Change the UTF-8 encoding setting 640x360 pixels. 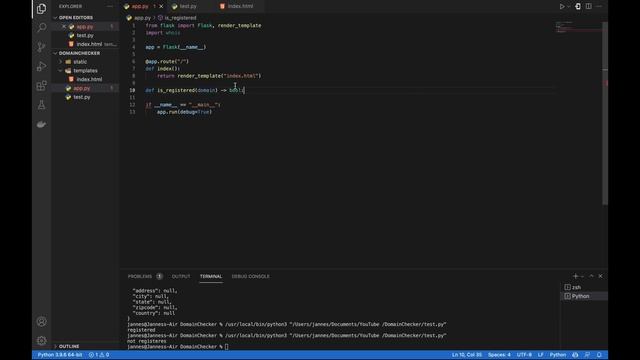click(524, 355)
